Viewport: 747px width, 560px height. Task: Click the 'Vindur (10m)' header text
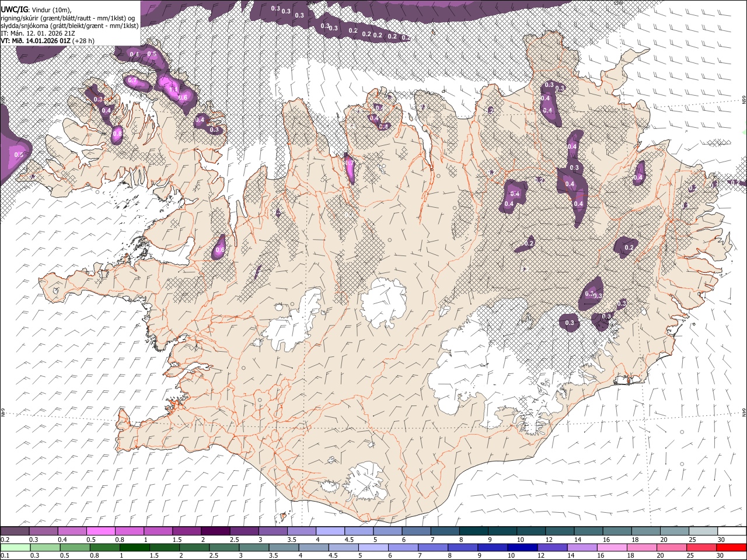pos(51,9)
